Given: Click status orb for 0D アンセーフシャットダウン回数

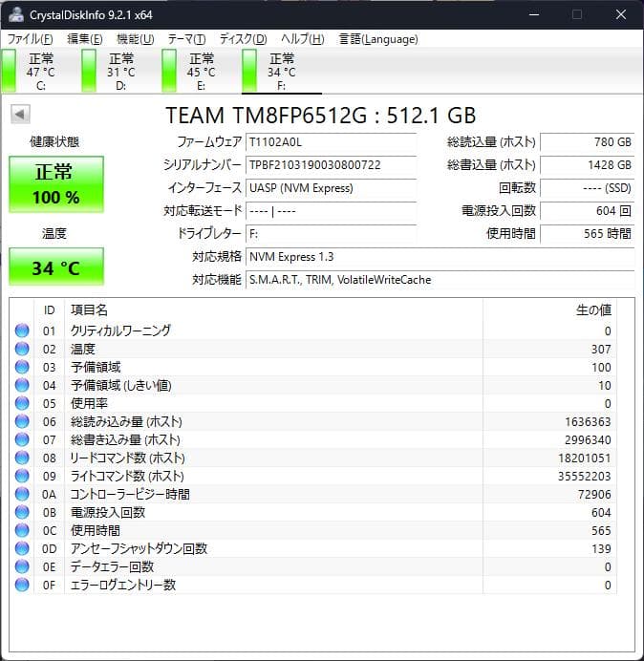Looking at the screenshot, I should click(x=22, y=548).
